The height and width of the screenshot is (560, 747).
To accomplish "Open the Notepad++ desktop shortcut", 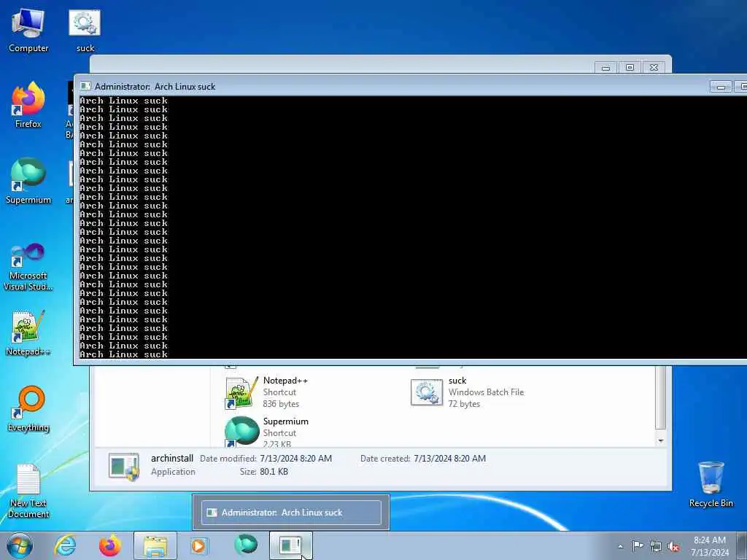I will (28, 333).
